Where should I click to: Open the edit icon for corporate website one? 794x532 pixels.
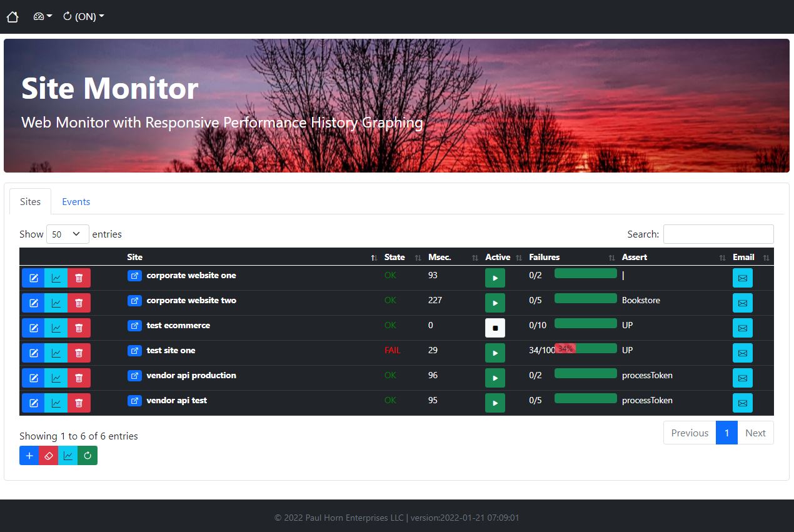click(33, 278)
